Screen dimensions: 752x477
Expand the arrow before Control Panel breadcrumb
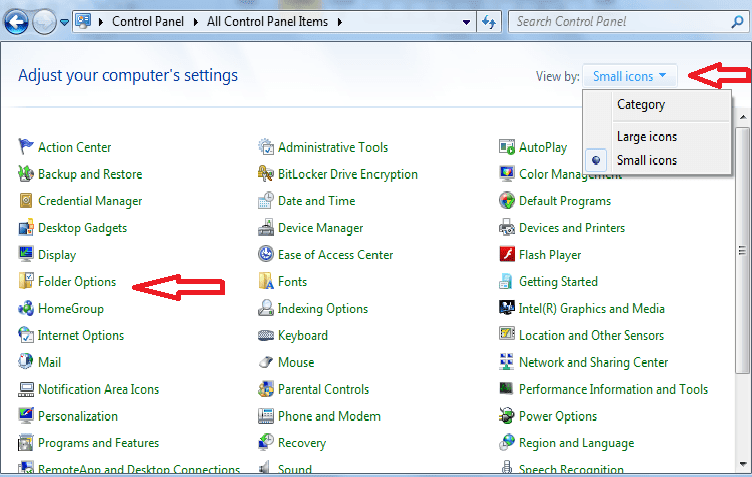pos(101,22)
